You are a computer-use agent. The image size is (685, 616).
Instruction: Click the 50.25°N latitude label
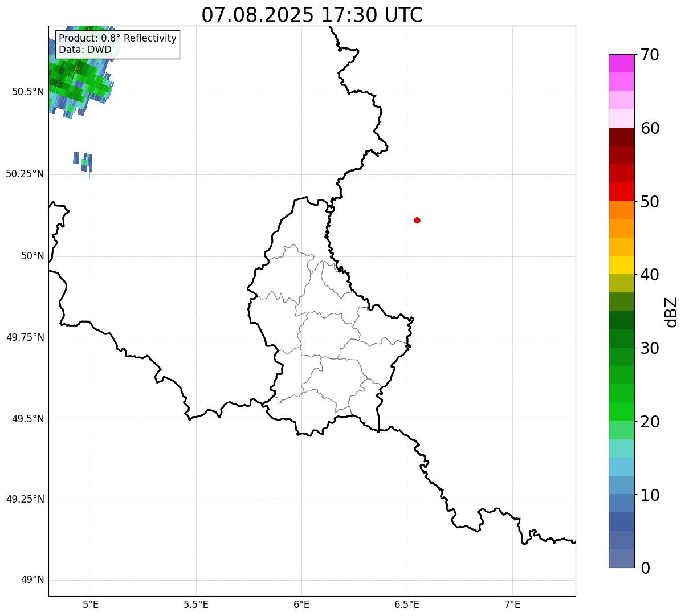point(25,174)
